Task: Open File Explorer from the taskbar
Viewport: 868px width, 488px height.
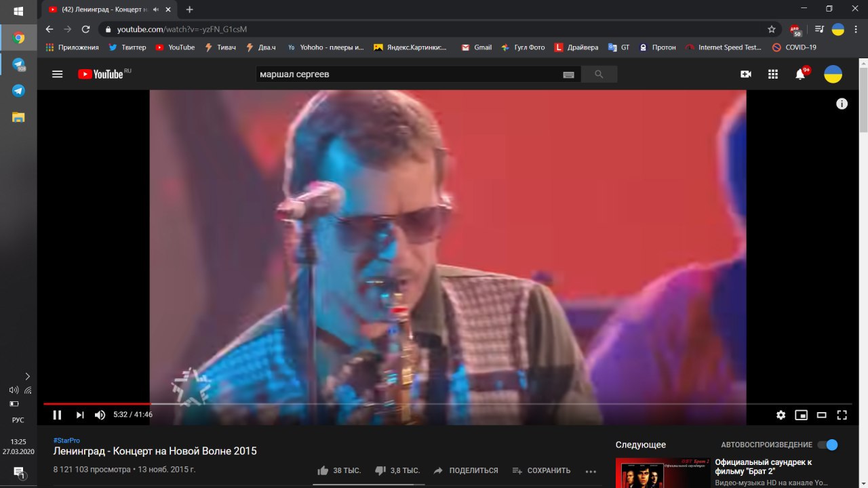Action: pyautogui.click(x=18, y=117)
